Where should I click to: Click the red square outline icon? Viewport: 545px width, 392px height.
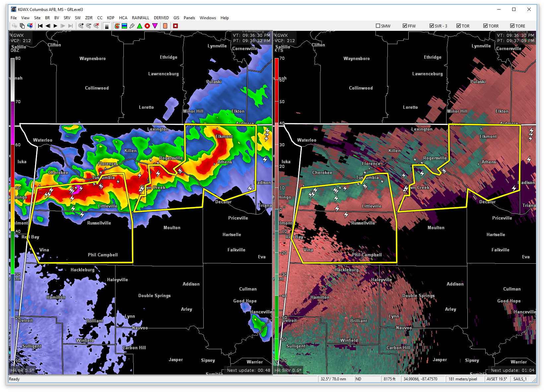point(175,26)
